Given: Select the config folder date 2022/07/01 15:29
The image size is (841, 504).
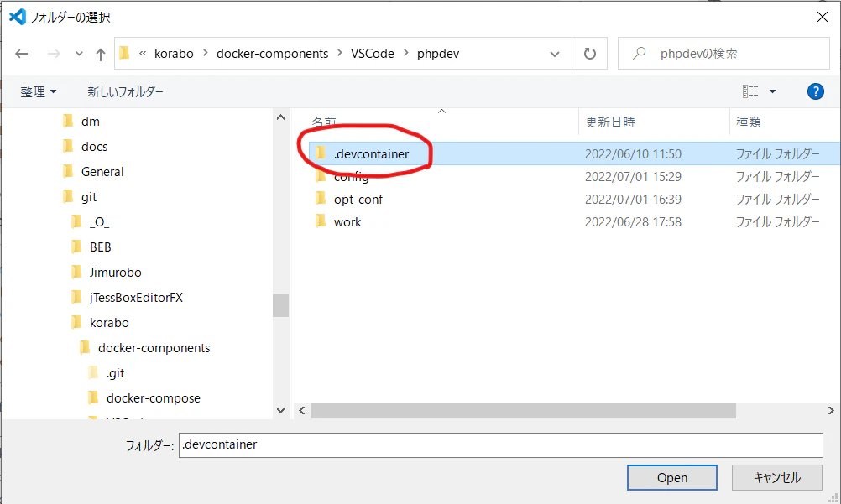Looking at the screenshot, I should tap(633, 177).
